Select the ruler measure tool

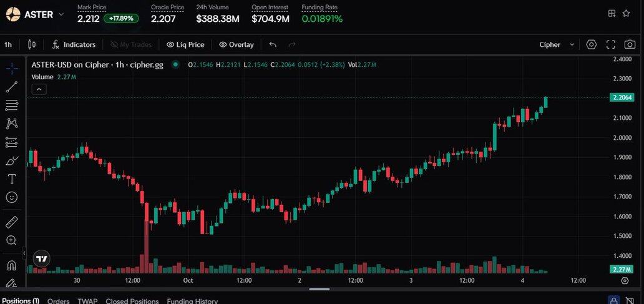[x=11, y=222]
